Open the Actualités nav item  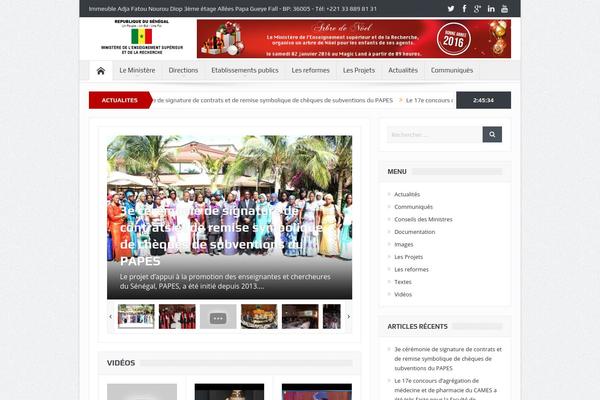point(403,70)
